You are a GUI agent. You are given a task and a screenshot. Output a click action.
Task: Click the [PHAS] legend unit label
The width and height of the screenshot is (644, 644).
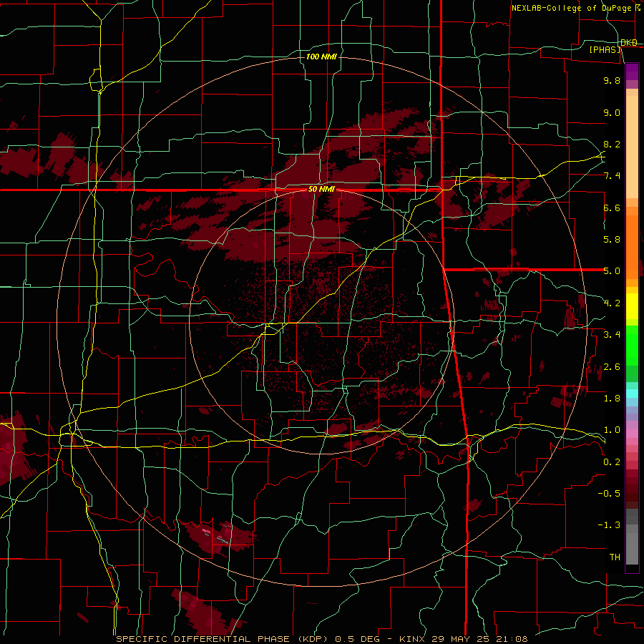(x=605, y=49)
